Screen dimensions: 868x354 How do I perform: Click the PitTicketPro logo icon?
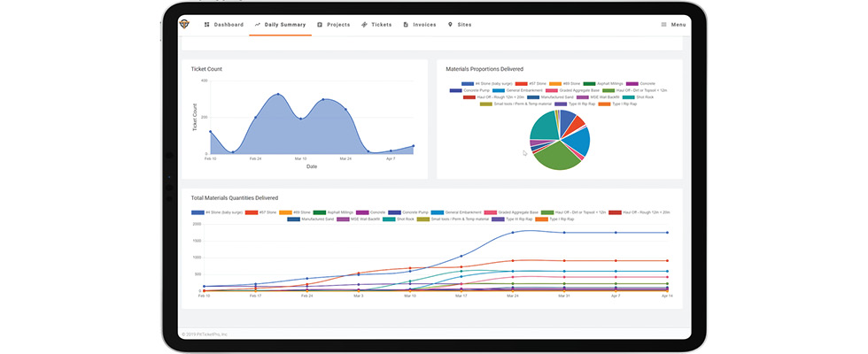tap(184, 25)
